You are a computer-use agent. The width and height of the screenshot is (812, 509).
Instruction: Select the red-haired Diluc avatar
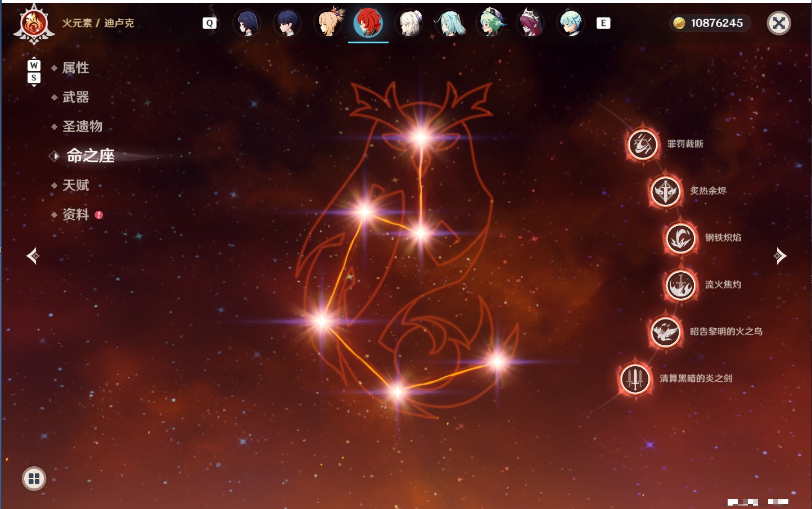pos(368,23)
